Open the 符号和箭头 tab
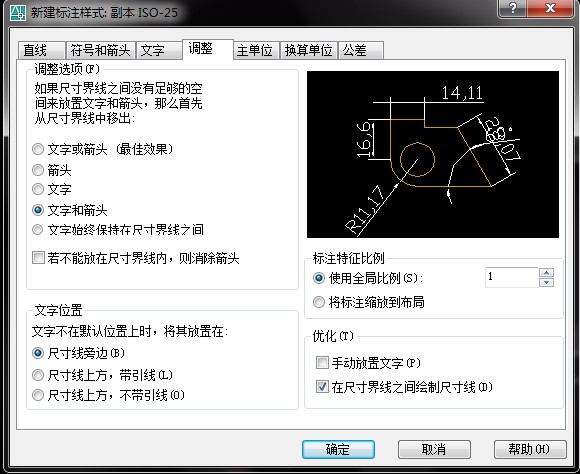The image size is (580, 474). click(x=100, y=50)
